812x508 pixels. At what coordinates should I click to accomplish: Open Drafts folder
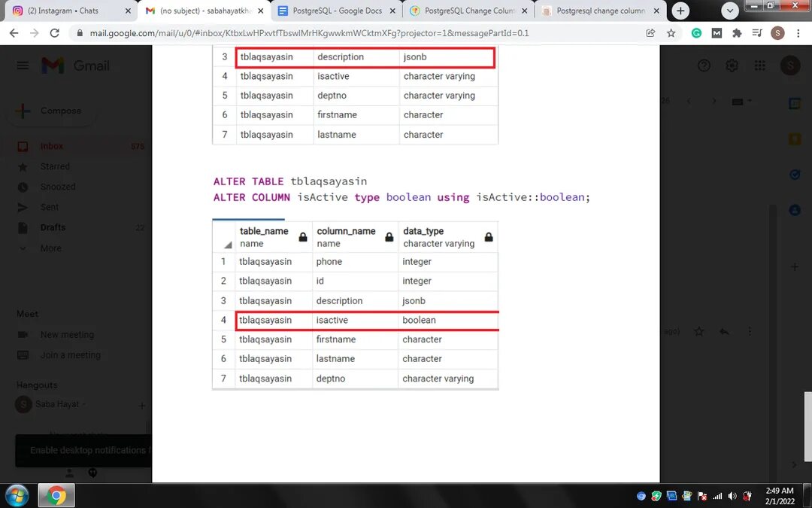[53, 227]
